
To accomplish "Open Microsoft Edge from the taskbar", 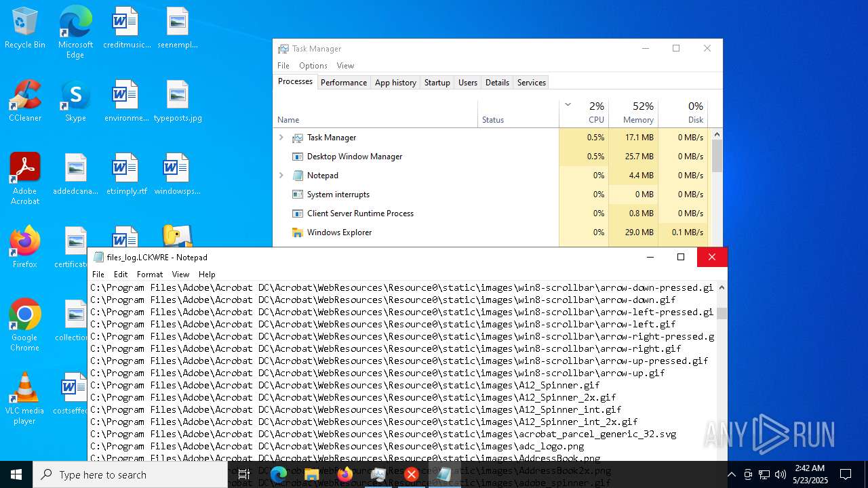I will (x=279, y=474).
